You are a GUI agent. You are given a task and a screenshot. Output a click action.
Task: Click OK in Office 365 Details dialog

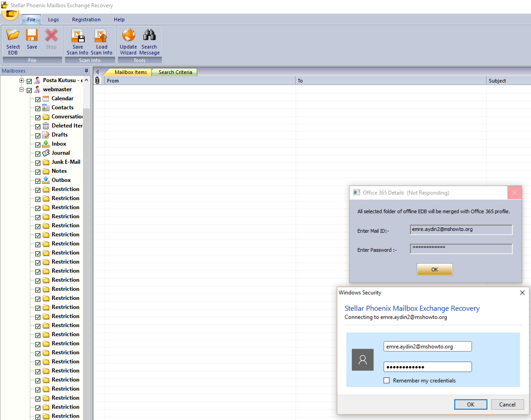point(434,269)
